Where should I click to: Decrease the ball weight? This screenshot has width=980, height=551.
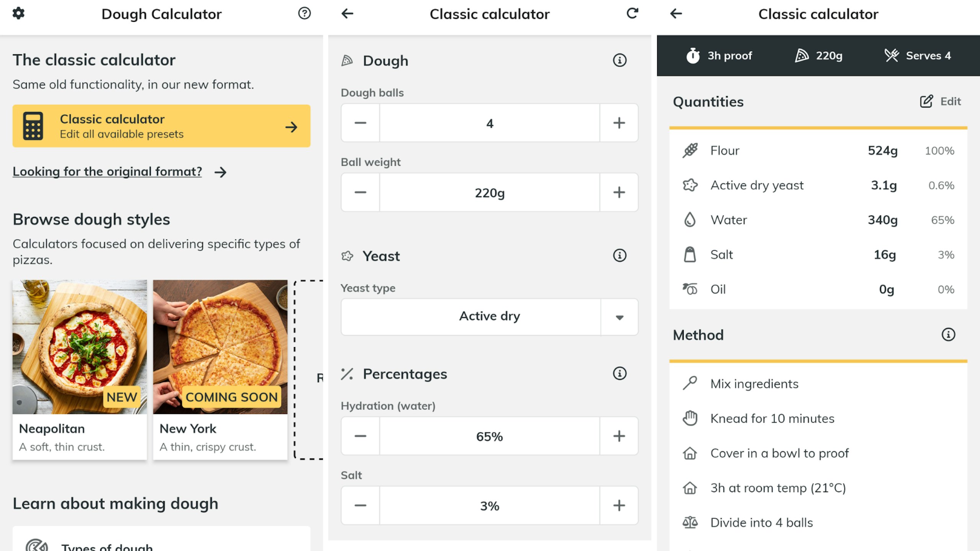point(360,192)
